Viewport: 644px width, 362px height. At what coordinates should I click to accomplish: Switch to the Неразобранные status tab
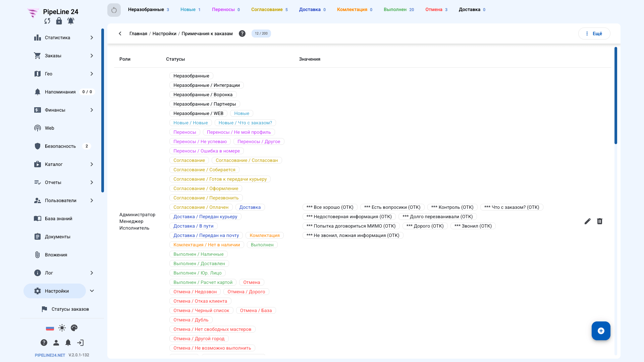click(x=149, y=10)
